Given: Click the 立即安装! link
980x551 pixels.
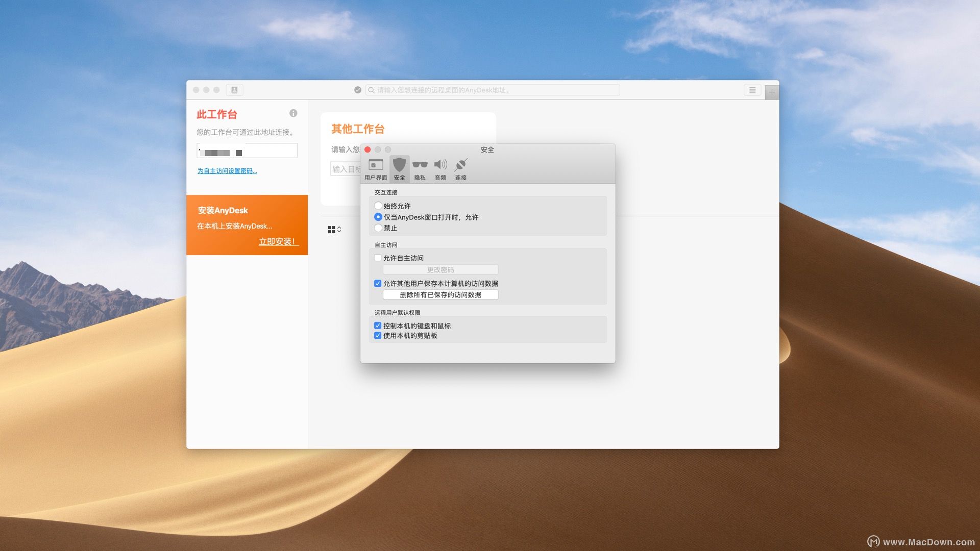Looking at the screenshot, I should 278,241.
